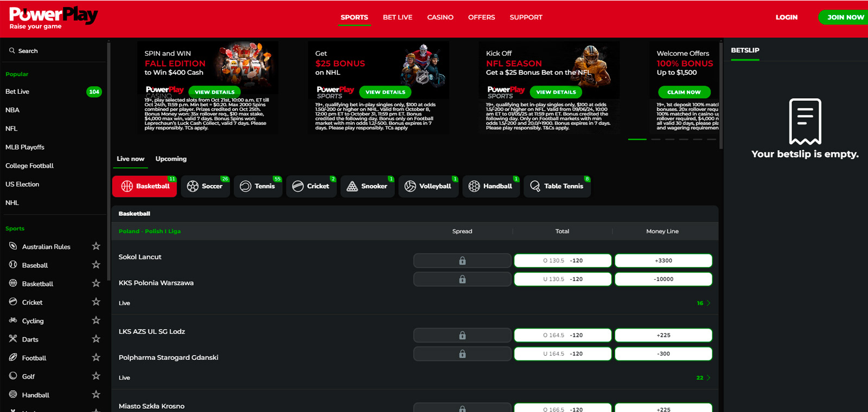868x412 pixels.
Task: Click CLAIM NOW on Welcome Offers banner
Action: pyautogui.click(x=684, y=92)
